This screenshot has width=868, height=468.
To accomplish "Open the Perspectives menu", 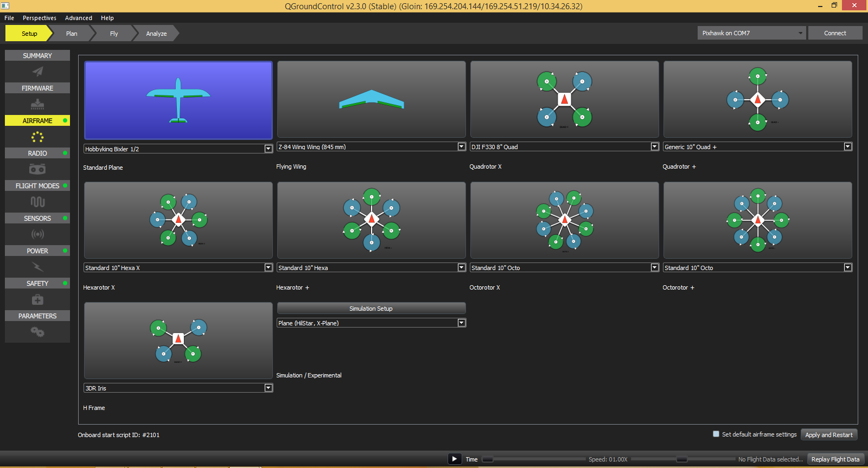I will click(x=40, y=18).
